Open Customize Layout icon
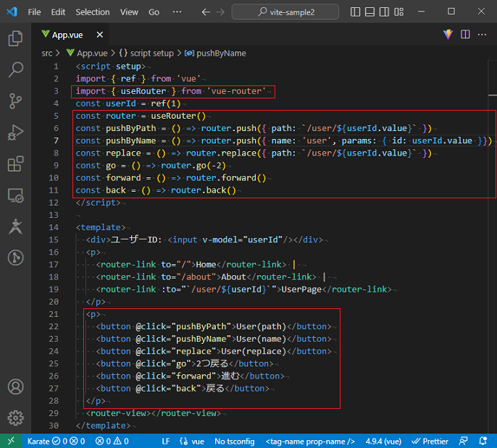 398,12
